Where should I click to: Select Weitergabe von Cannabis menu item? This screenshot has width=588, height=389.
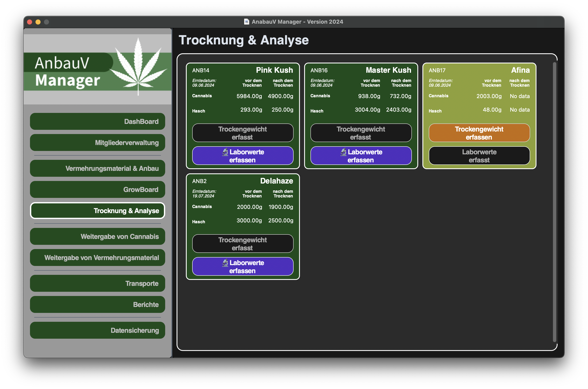tap(97, 236)
